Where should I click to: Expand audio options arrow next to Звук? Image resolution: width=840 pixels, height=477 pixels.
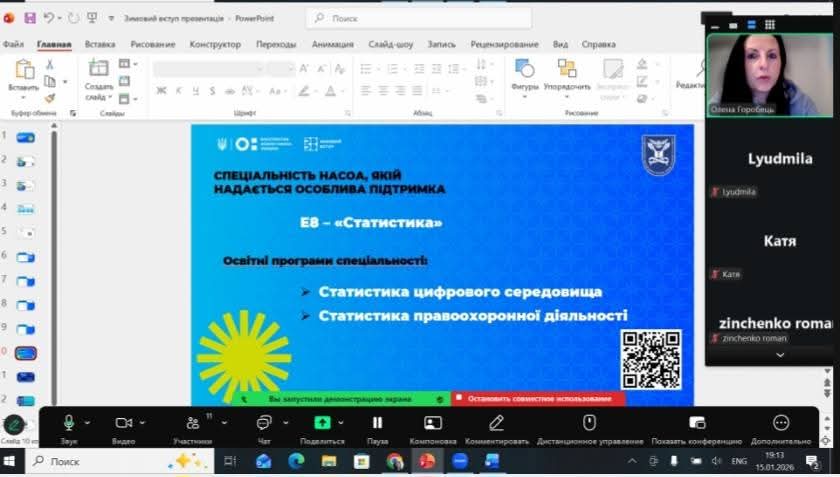pyautogui.click(x=88, y=423)
